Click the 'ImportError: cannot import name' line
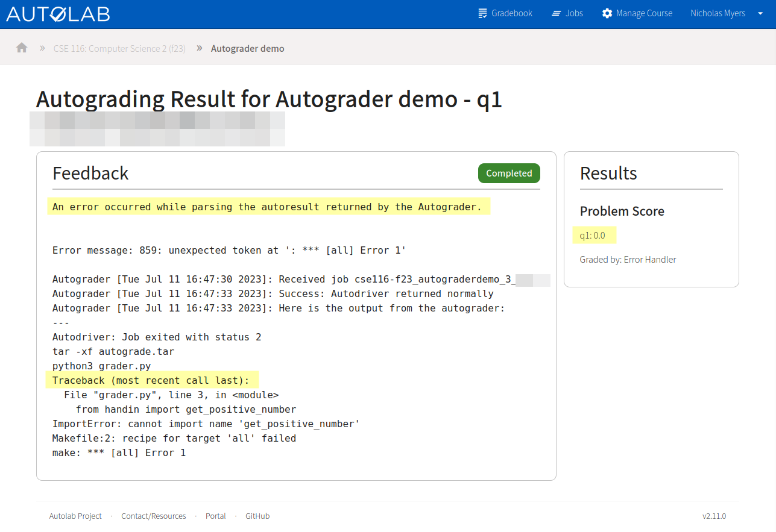Viewport: 776px width, 532px height. click(206, 424)
